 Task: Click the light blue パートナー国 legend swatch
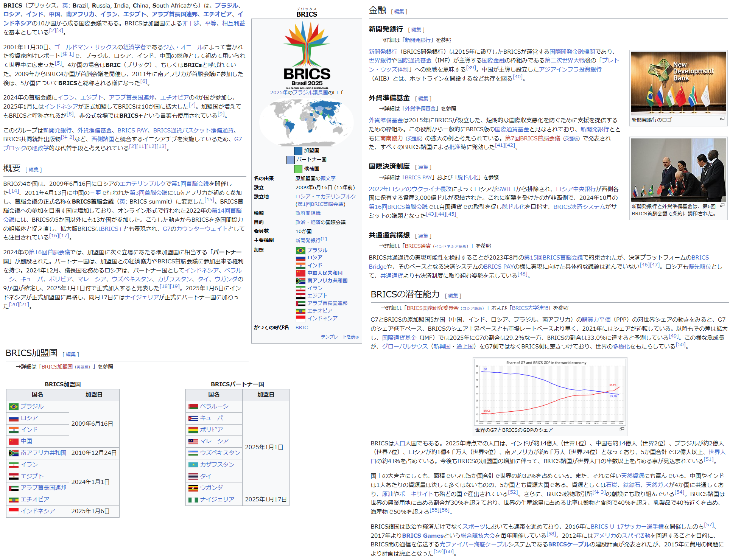(290, 160)
